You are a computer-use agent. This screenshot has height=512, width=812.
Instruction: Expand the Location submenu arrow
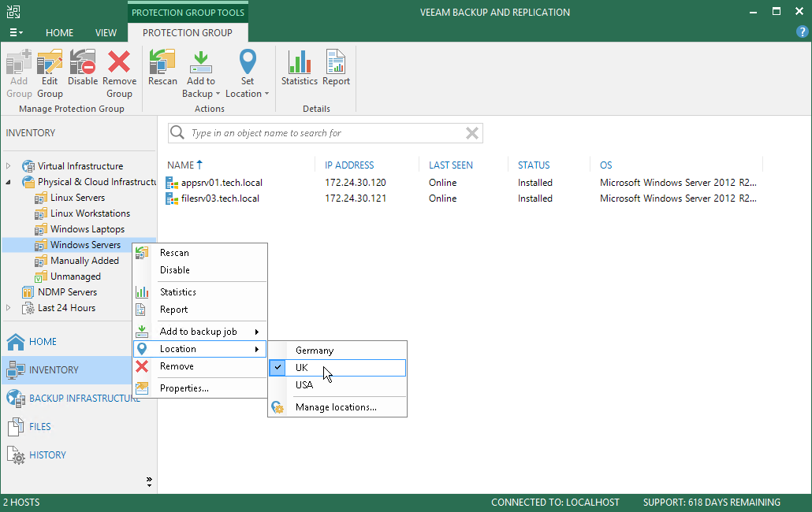pos(257,349)
